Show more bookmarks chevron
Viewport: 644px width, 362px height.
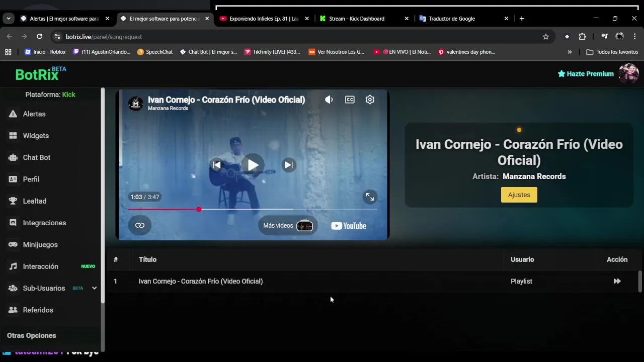pos(570,52)
